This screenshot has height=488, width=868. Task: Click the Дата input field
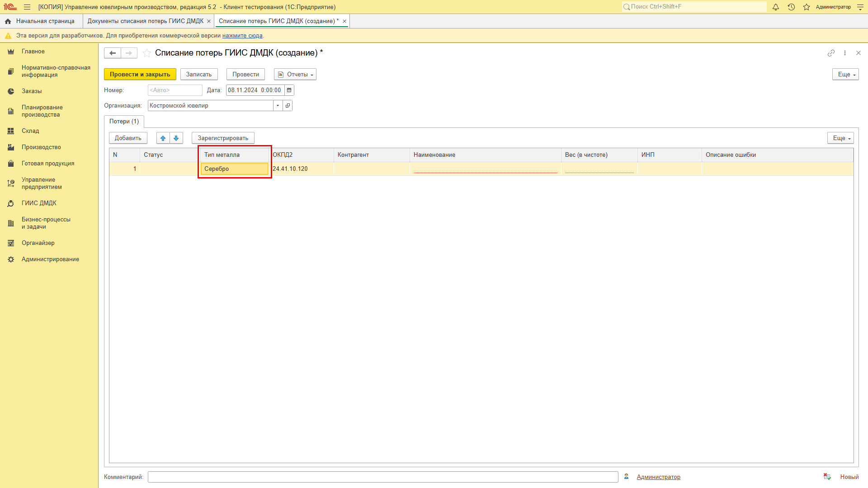click(x=255, y=90)
